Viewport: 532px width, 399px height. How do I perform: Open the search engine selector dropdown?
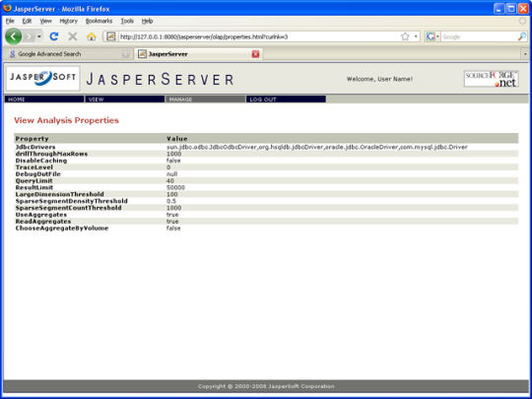pyautogui.click(x=432, y=36)
